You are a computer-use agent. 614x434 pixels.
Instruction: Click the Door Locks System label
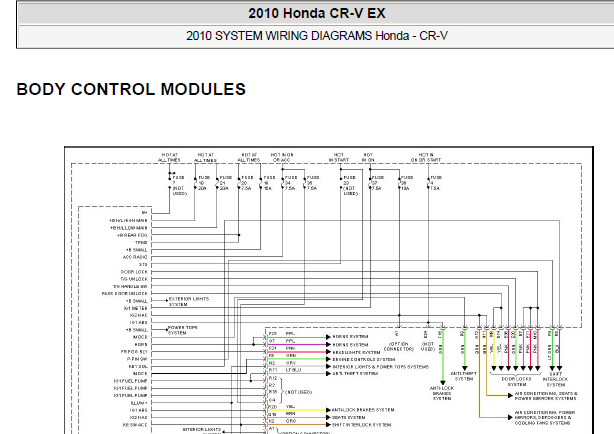(516, 382)
